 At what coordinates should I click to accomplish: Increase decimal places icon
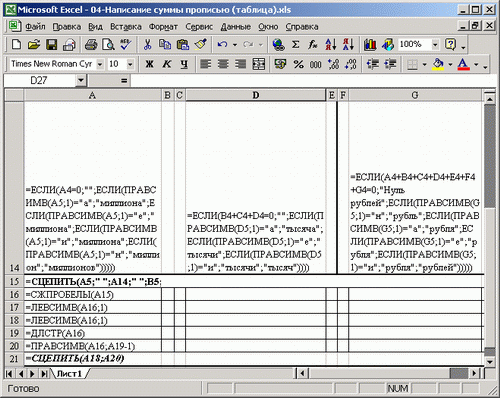[333, 64]
